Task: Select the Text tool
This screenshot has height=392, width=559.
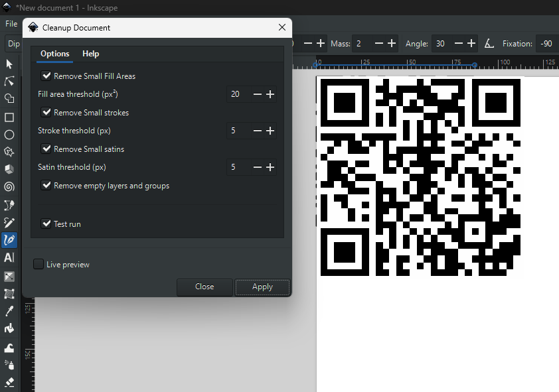Action: click(9, 257)
